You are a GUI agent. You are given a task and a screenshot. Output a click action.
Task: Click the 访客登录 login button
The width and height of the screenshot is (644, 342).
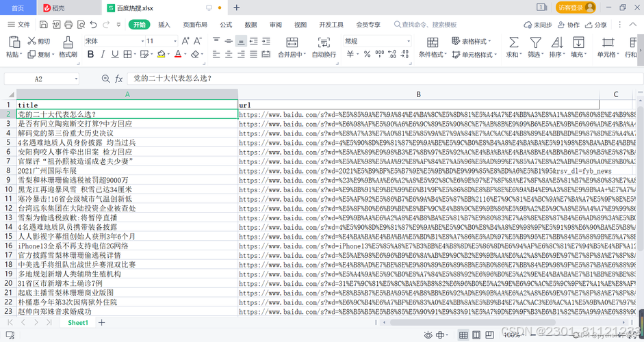click(x=576, y=8)
